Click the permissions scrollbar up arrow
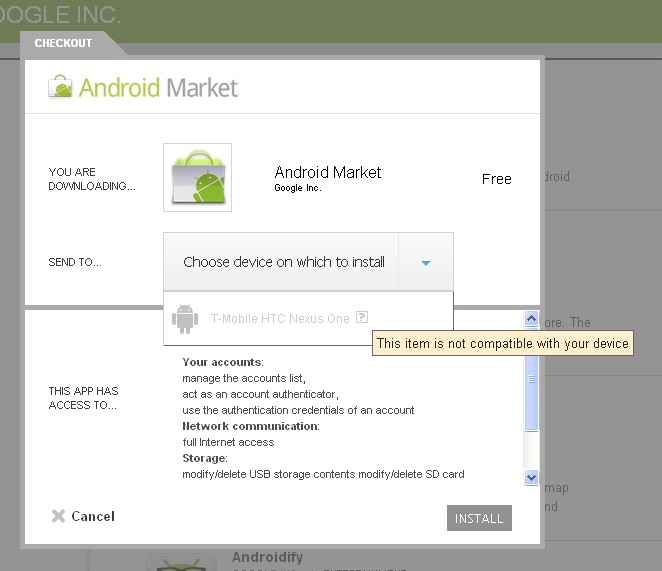Screen dimensions: 662x571 click(531, 318)
